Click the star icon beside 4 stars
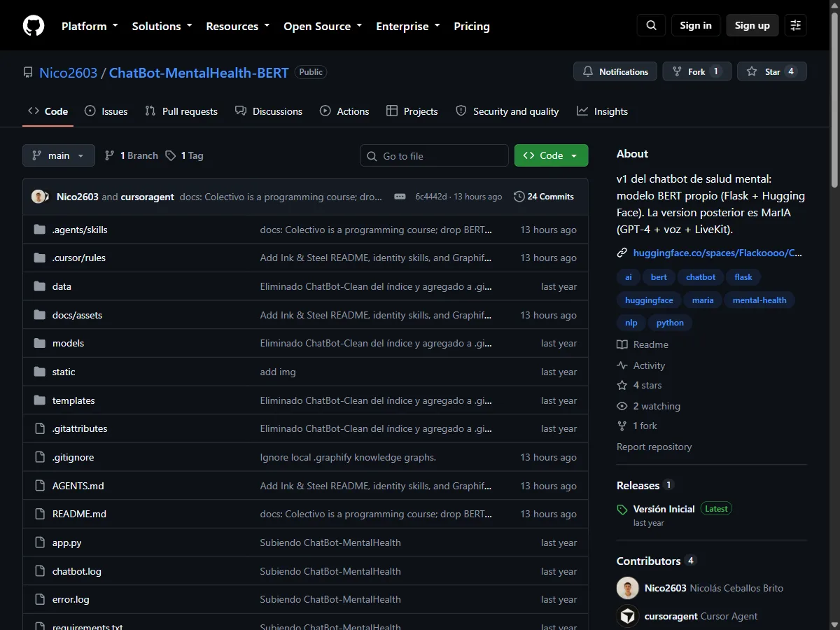840x630 pixels. pyautogui.click(x=622, y=385)
